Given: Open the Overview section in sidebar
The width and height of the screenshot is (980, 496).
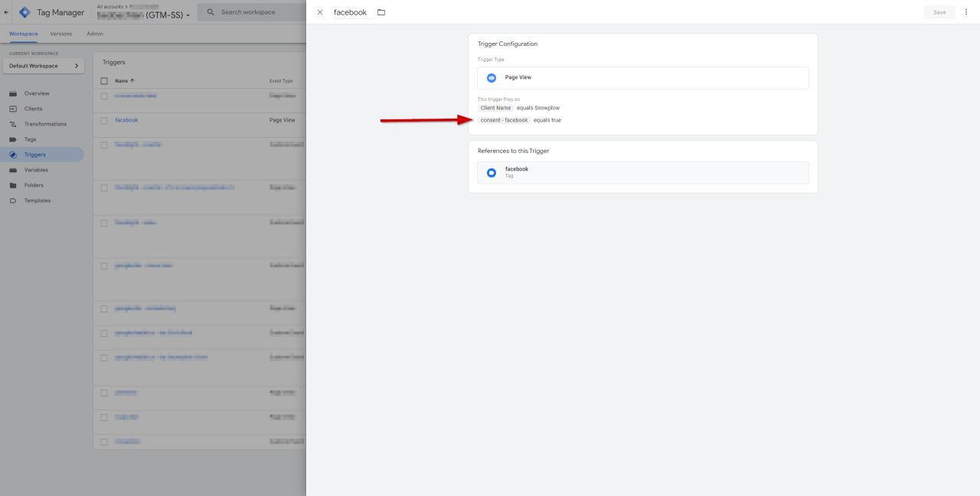Looking at the screenshot, I should click(36, 93).
